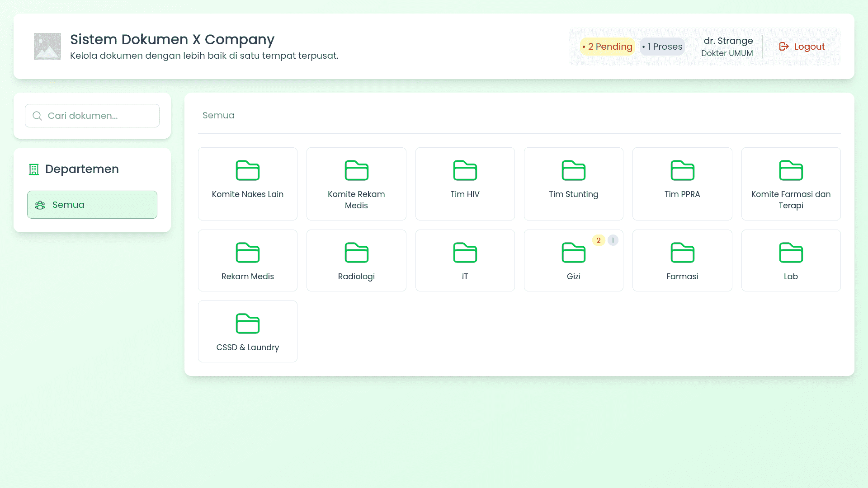Click the 1 Proses status badge

click(x=662, y=46)
